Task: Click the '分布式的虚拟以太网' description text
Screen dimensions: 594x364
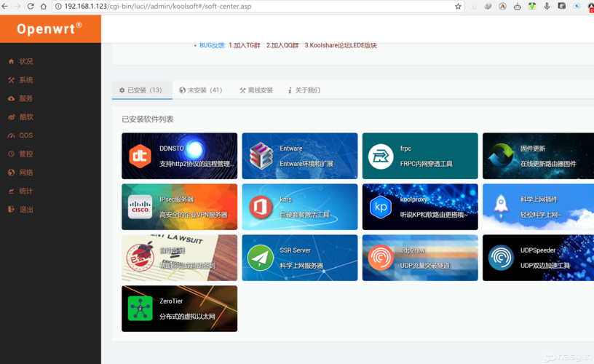Action: [187, 316]
